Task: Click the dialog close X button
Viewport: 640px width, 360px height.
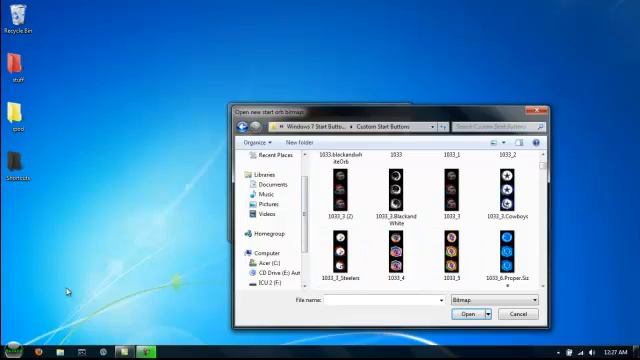Action: pos(536,111)
